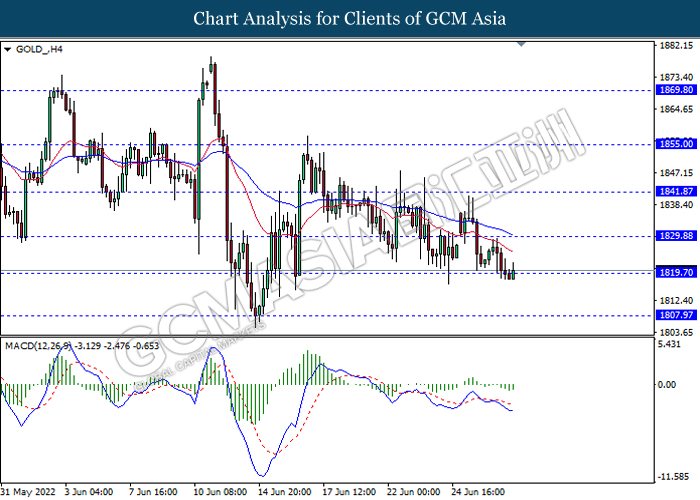Click the 1864.65 price axis value

point(676,109)
